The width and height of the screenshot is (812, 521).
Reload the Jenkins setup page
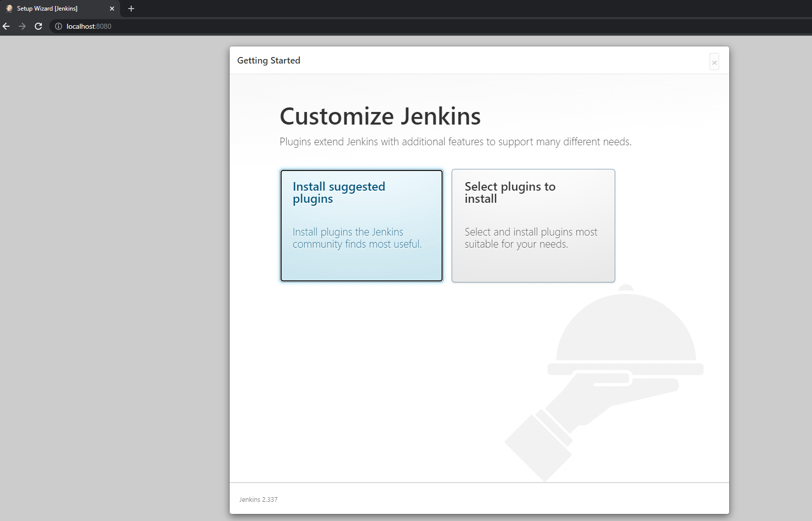(x=38, y=26)
